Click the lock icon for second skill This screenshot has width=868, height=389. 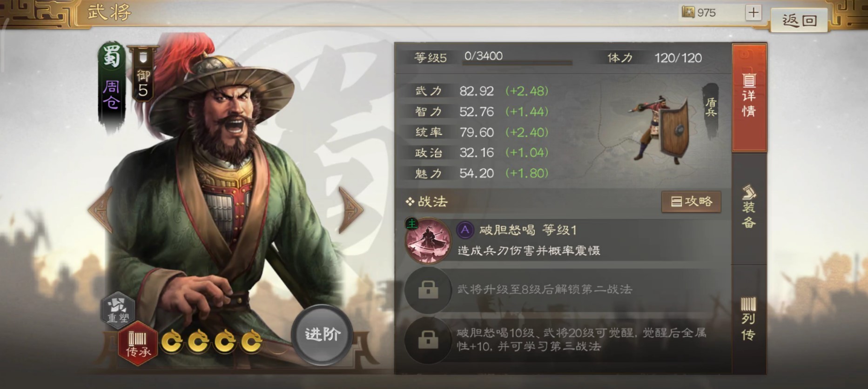click(428, 290)
